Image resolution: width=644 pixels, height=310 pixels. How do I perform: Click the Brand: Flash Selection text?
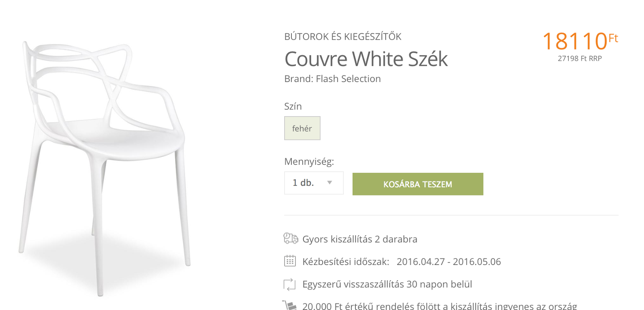(332, 79)
